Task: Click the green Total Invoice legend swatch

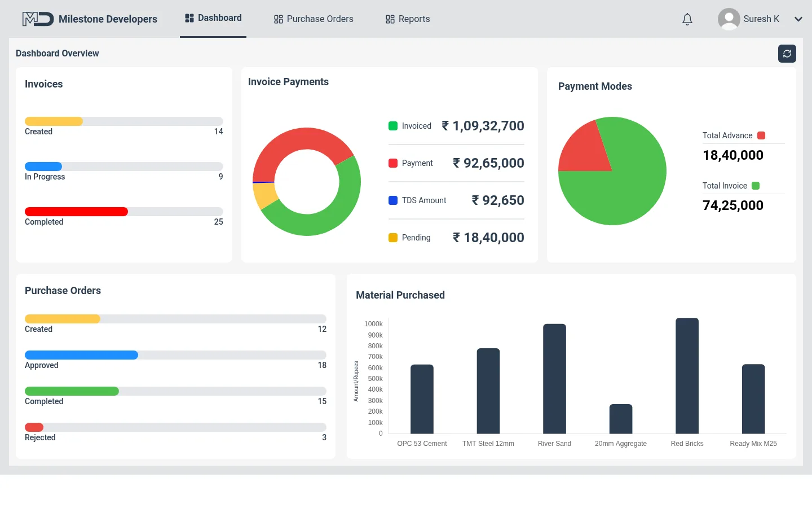Action: tap(756, 186)
